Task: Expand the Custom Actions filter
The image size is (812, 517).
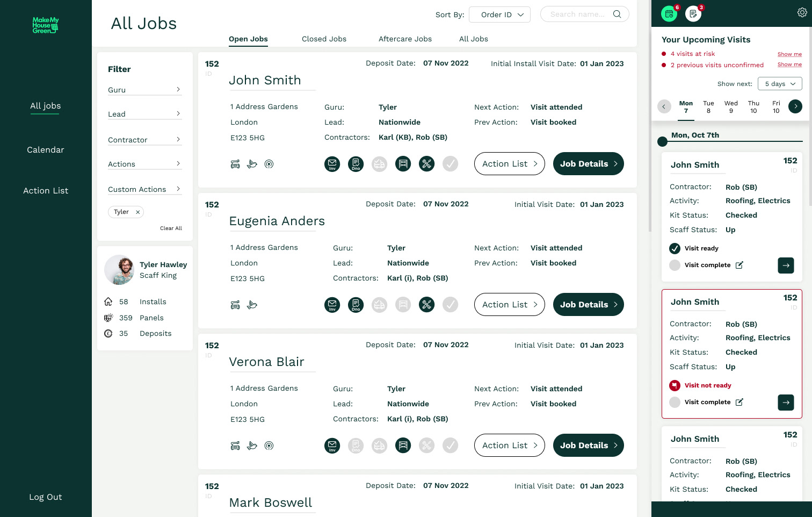Action: [145, 189]
